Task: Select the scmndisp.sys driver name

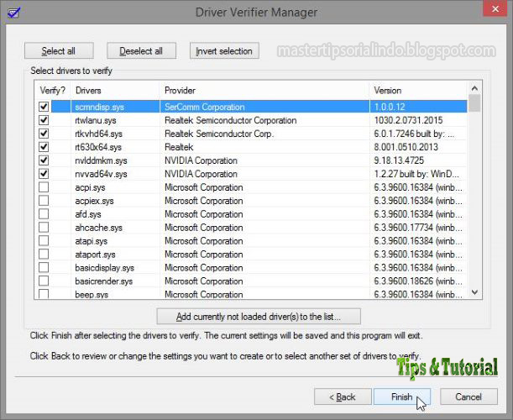Action: tap(99, 107)
